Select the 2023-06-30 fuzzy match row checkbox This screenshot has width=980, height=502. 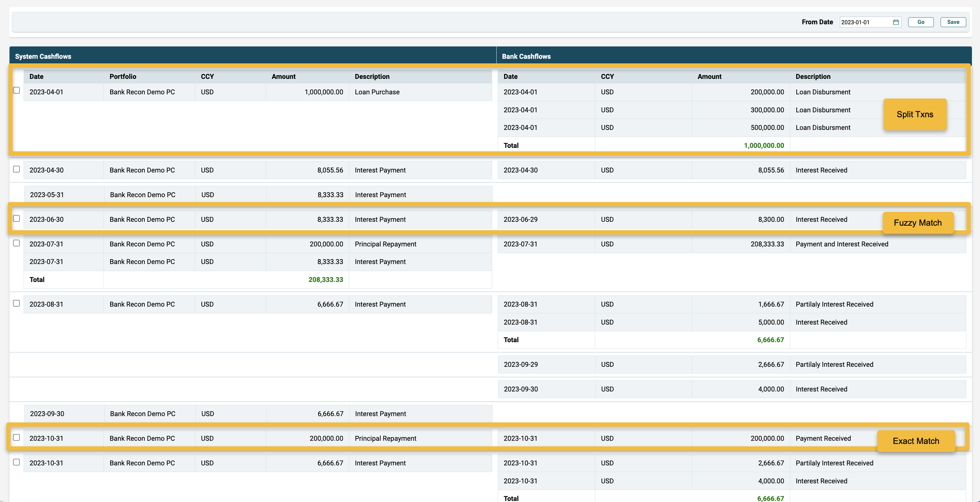click(x=16, y=219)
